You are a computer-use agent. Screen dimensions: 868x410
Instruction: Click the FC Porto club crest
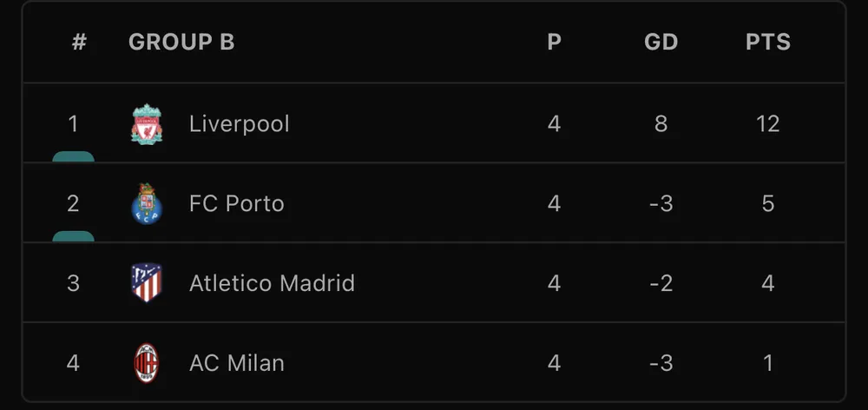click(147, 203)
